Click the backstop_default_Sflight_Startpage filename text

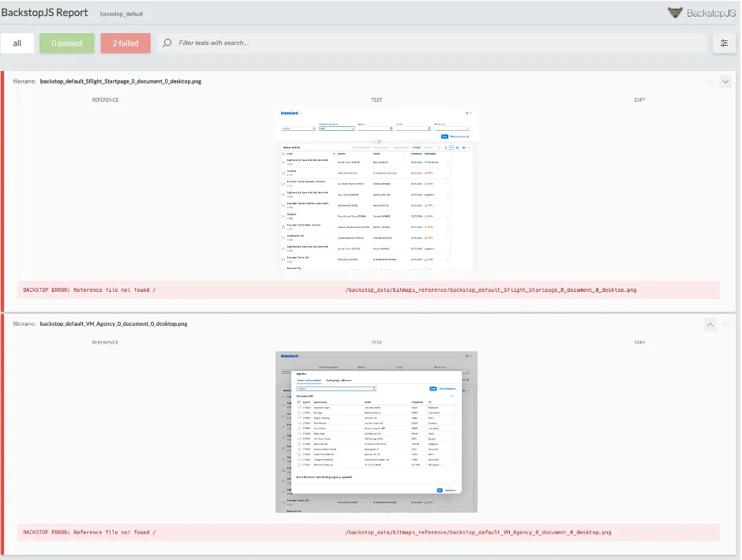coord(120,81)
